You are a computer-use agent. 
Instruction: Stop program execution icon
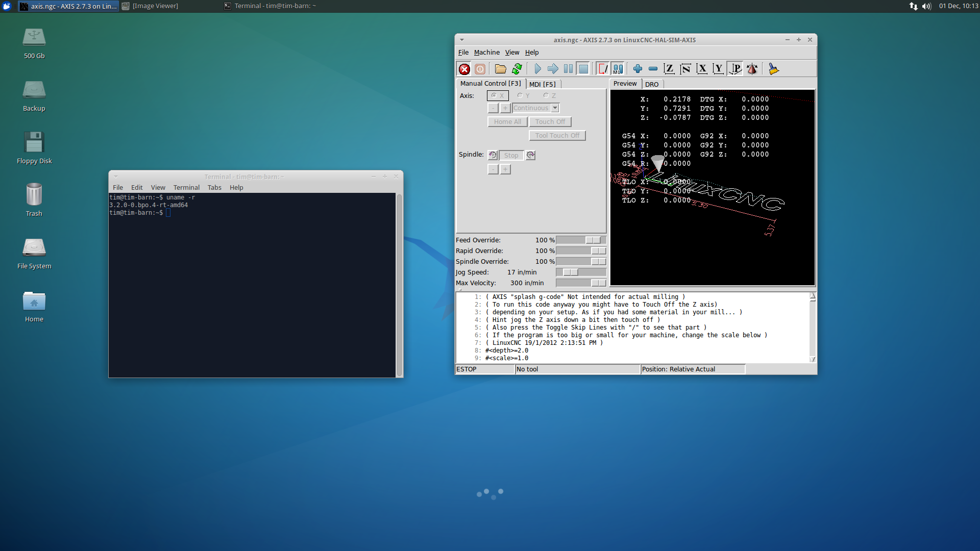[x=583, y=69]
